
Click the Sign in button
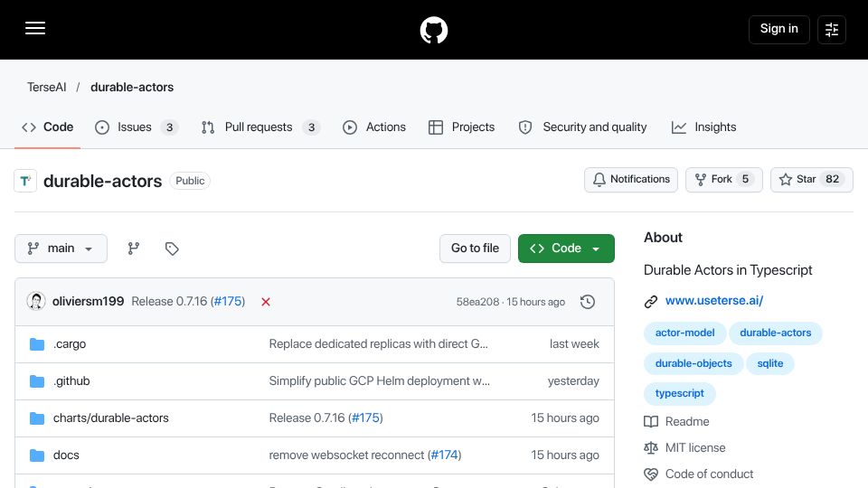pos(778,29)
